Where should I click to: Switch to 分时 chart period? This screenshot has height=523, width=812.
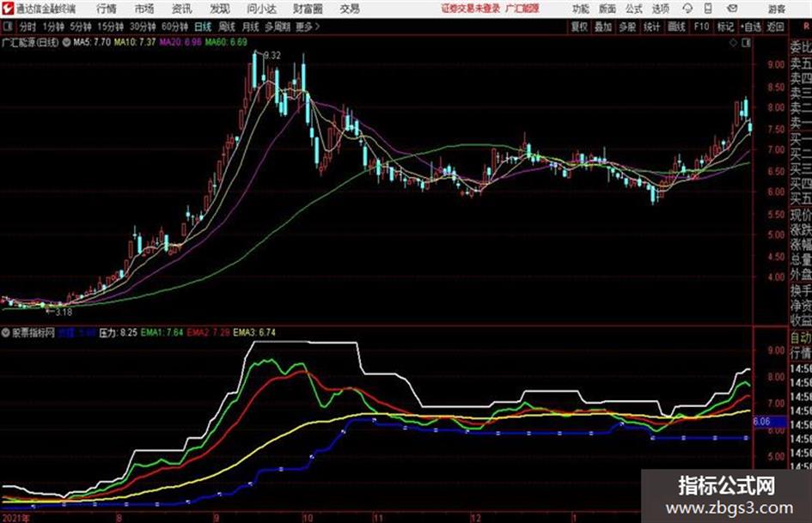pyautogui.click(x=28, y=27)
